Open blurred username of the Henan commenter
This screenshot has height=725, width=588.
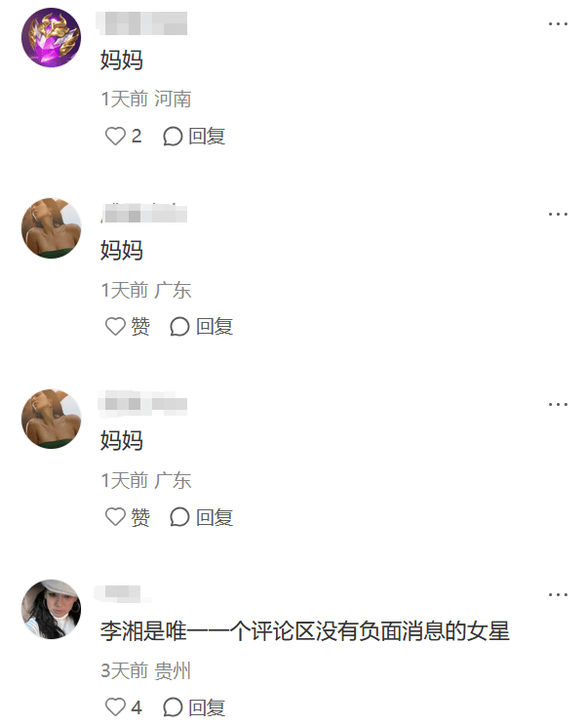pyautogui.click(x=141, y=23)
